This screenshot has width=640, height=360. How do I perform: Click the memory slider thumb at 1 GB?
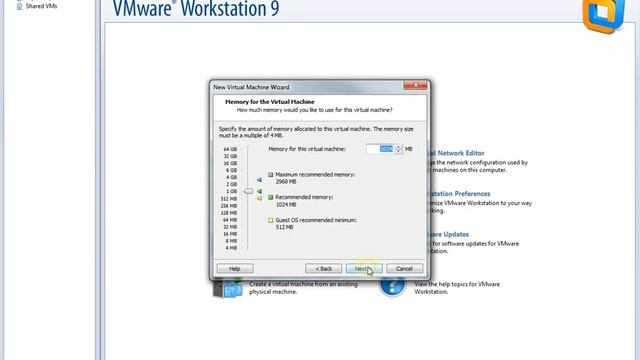[248, 191]
